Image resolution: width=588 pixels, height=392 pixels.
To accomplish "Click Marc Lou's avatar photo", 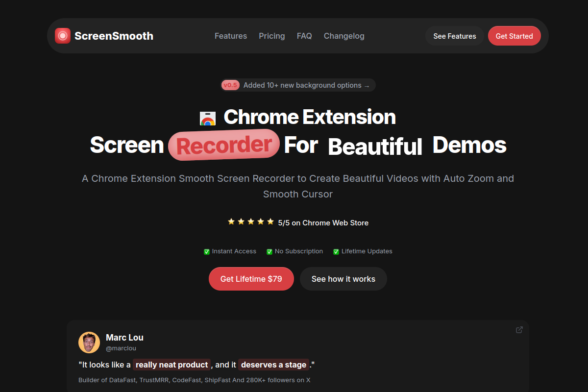I will tap(89, 343).
